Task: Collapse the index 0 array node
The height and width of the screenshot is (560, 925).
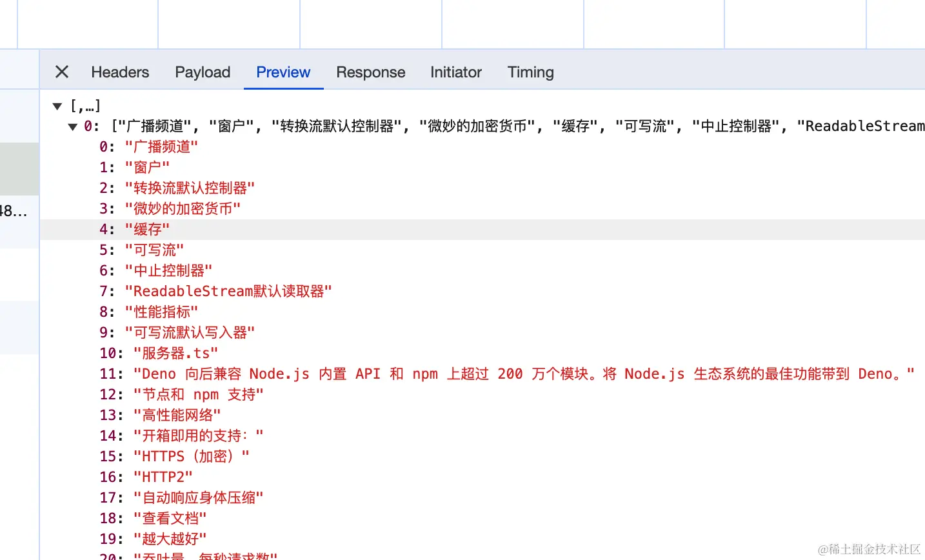Action: tap(73, 126)
